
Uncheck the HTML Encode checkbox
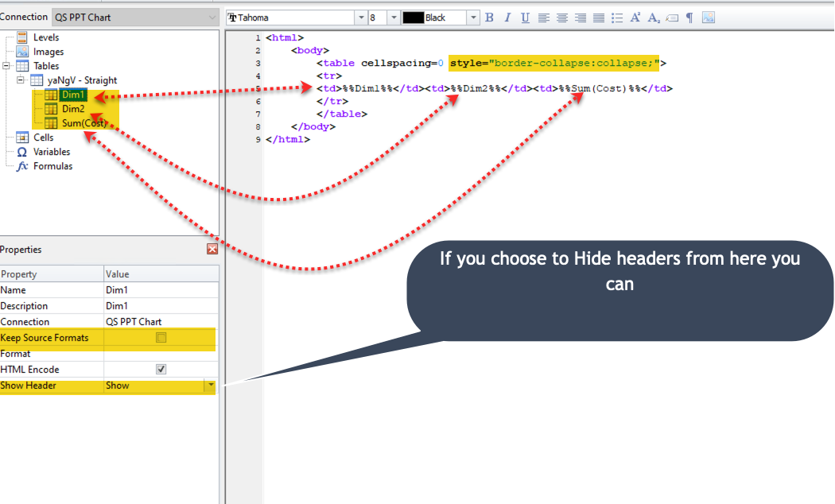(161, 370)
